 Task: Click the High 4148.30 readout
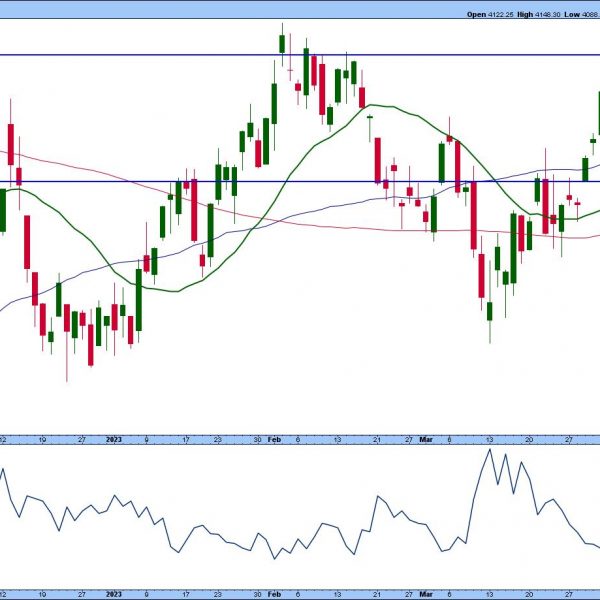pyautogui.click(x=538, y=15)
